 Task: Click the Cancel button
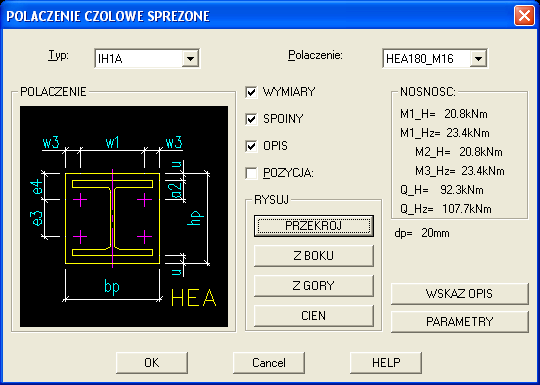[x=269, y=363]
